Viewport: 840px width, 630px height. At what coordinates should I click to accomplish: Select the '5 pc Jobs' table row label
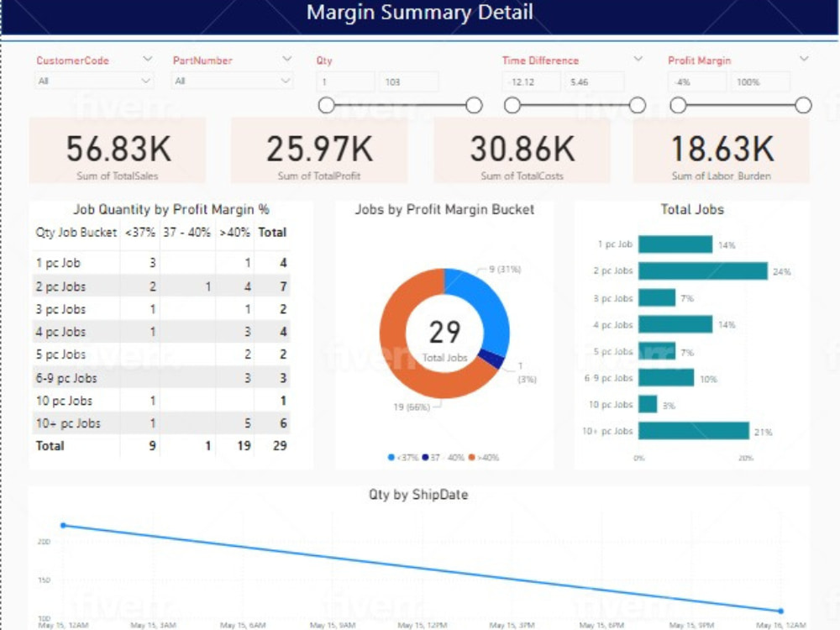coord(60,354)
